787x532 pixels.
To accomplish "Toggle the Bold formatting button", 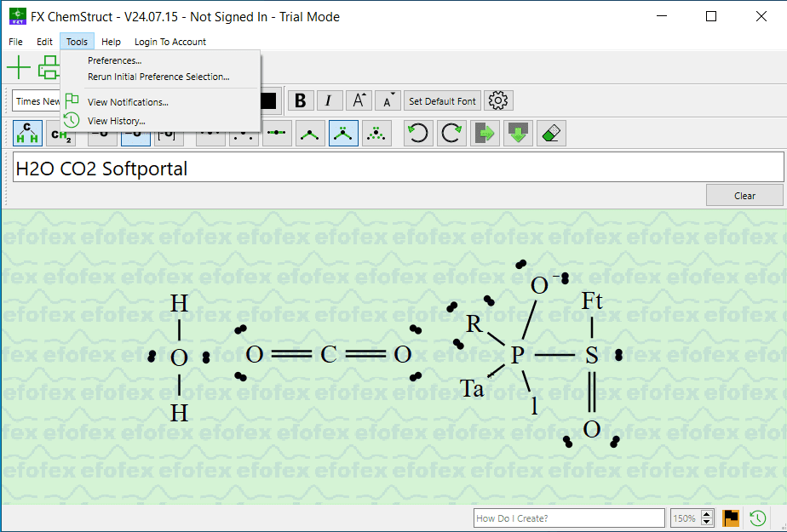I will pos(301,100).
